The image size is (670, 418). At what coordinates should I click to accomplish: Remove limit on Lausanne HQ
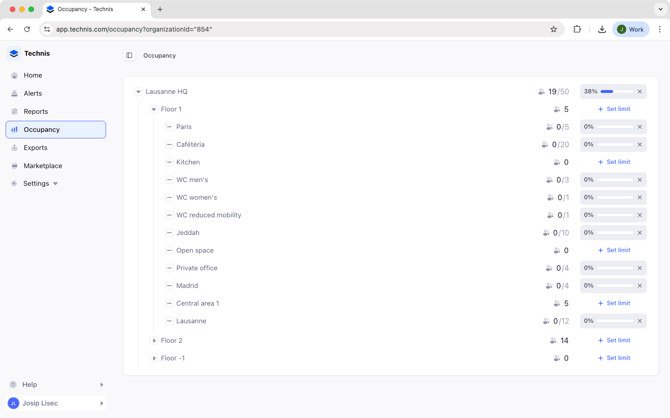pyautogui.click(x=640, y=92)
